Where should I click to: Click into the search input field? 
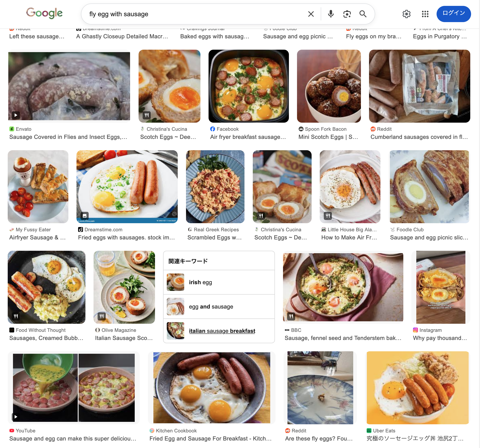193,14
